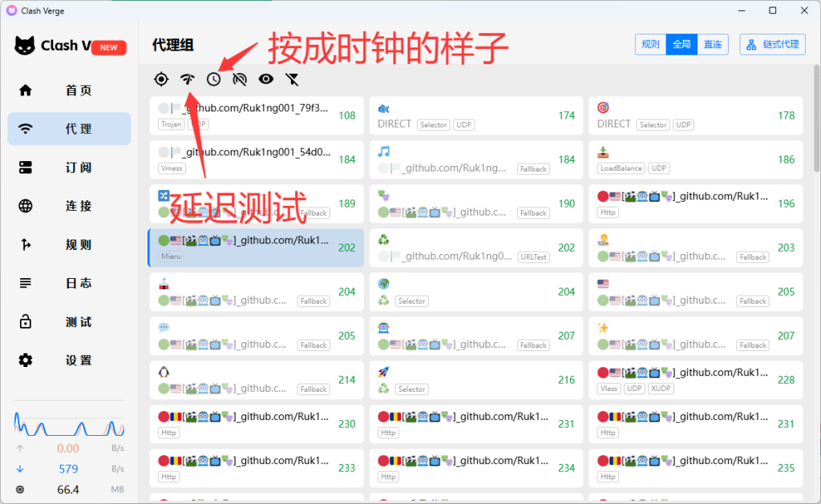This screenshot has width=821, height=504.
Task: Select the 代理 sidebar item
Action: pyautogui.click(x=69, y=129)
